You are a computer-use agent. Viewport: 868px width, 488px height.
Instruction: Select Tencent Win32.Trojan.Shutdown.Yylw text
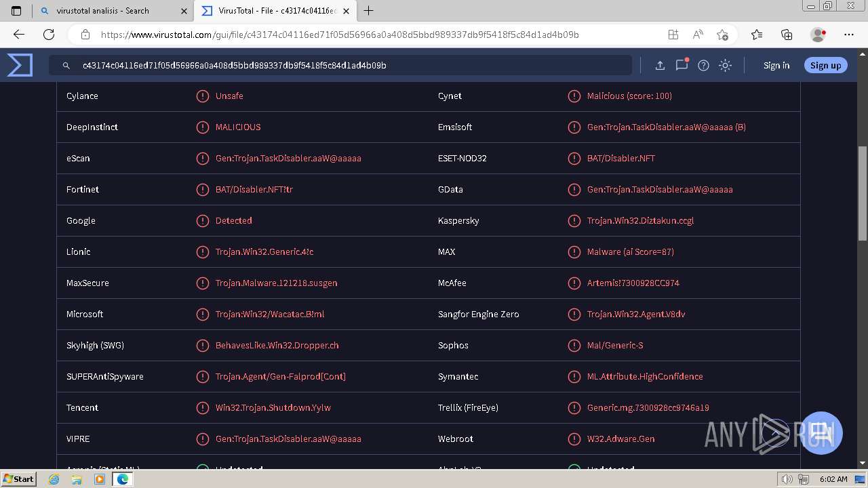point(273,407)
